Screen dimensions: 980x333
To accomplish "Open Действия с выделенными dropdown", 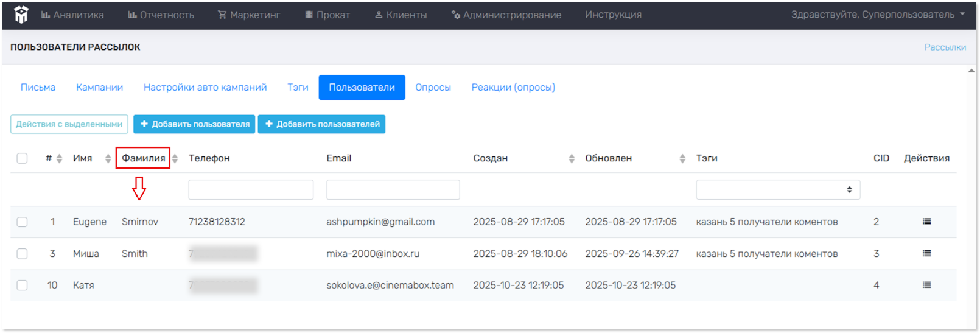I will (x=69, y=124).
